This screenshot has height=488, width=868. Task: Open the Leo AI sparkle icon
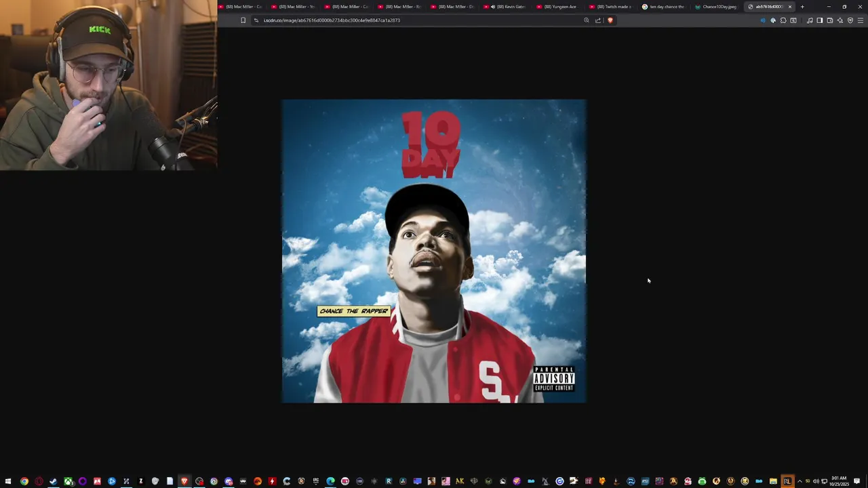[840, 20]
